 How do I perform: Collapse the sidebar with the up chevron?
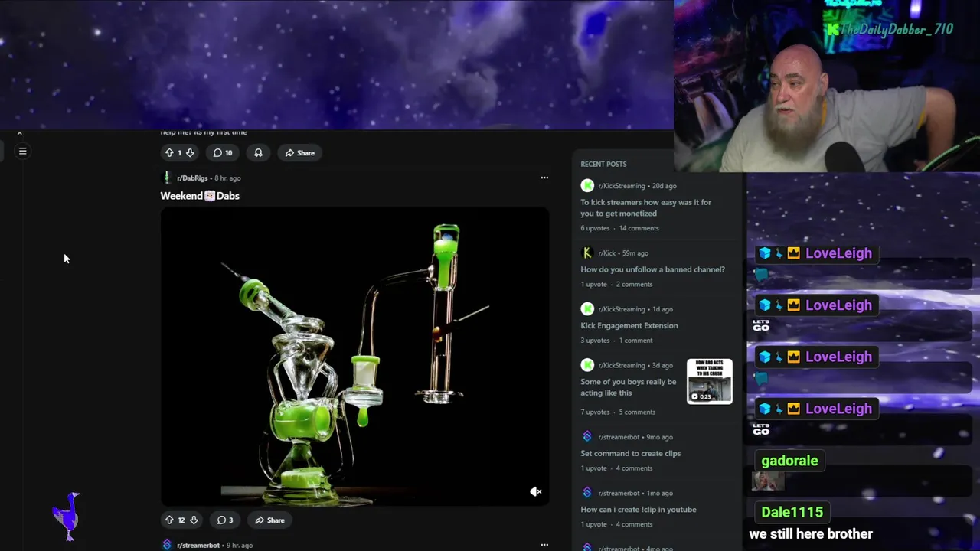(20, 134)
